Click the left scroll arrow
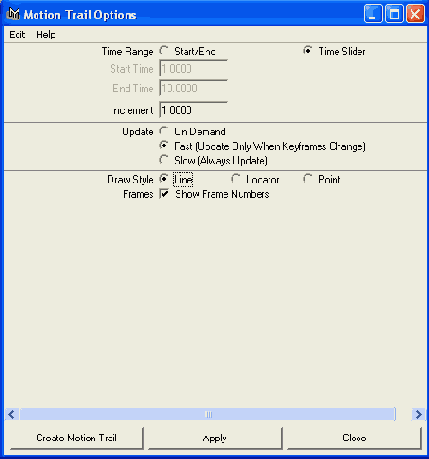This screenshot has height=459, width=429. click(11, 414)
